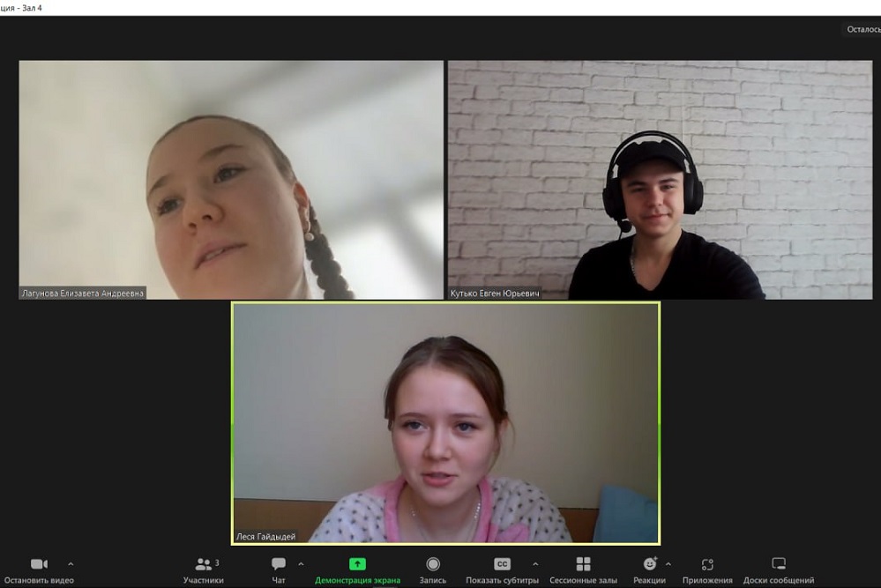Screen dimensions: 881x588
Task: Open the Чат chat panel
Action: click(x=279, y=570)
